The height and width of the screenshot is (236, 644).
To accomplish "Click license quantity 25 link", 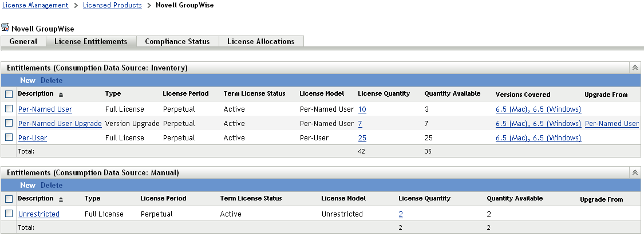I will point(362,138).
